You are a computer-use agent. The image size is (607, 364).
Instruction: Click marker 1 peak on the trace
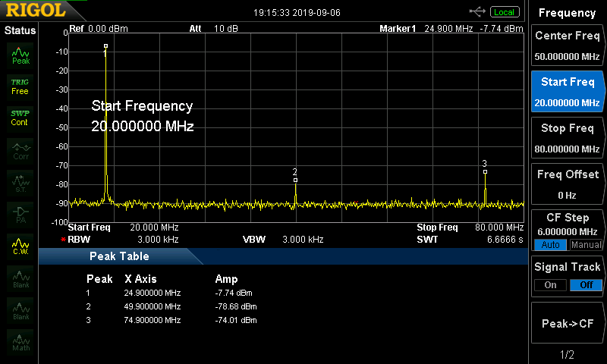click(x=105, y=46)
